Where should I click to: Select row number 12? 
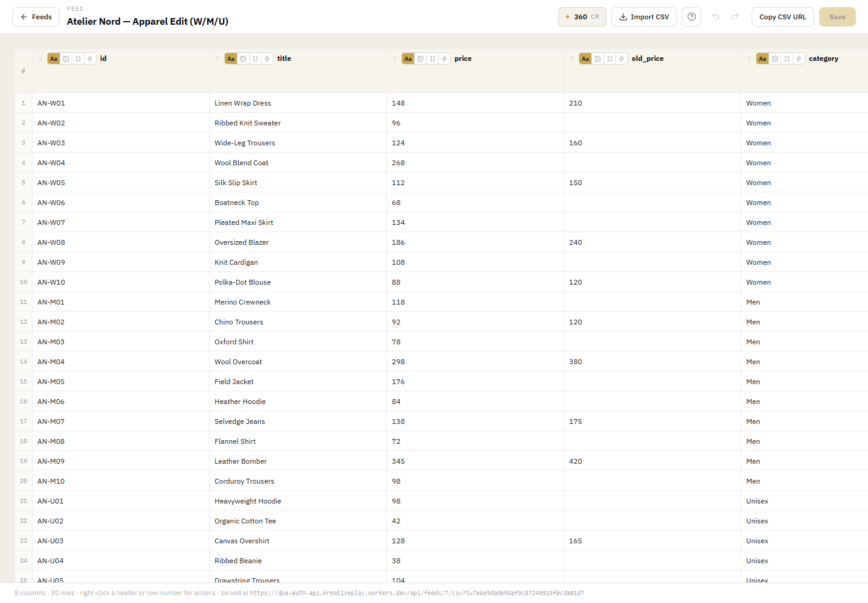pos(24,322)
